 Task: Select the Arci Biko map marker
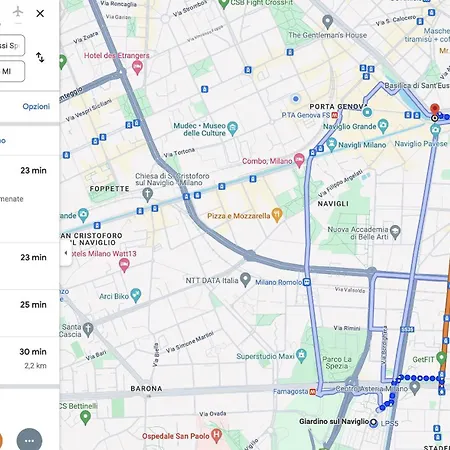tap(136, 295)
